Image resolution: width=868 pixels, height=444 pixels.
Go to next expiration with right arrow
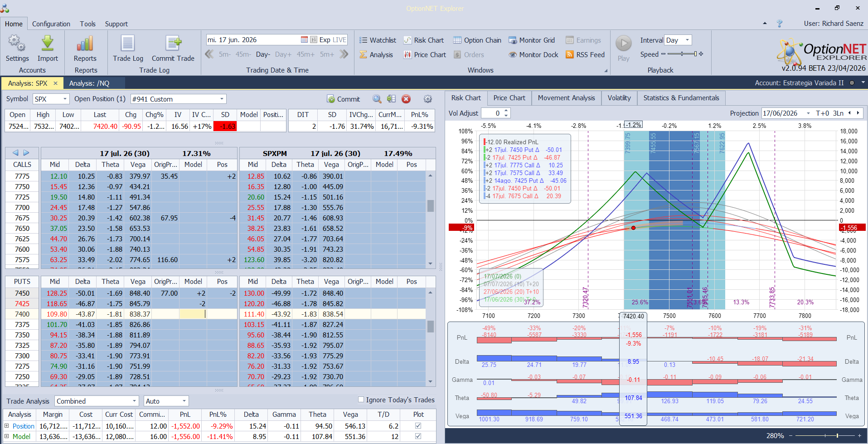tap(26, 153)
